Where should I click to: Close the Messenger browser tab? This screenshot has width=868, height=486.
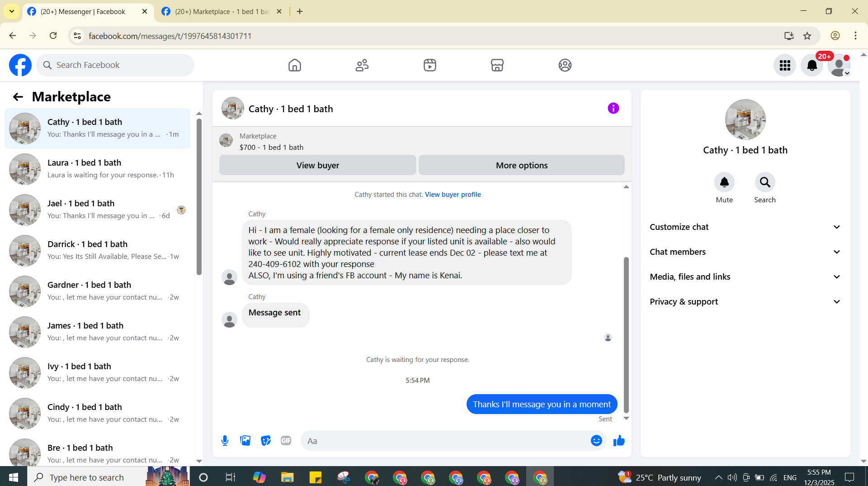coord(145,12)
